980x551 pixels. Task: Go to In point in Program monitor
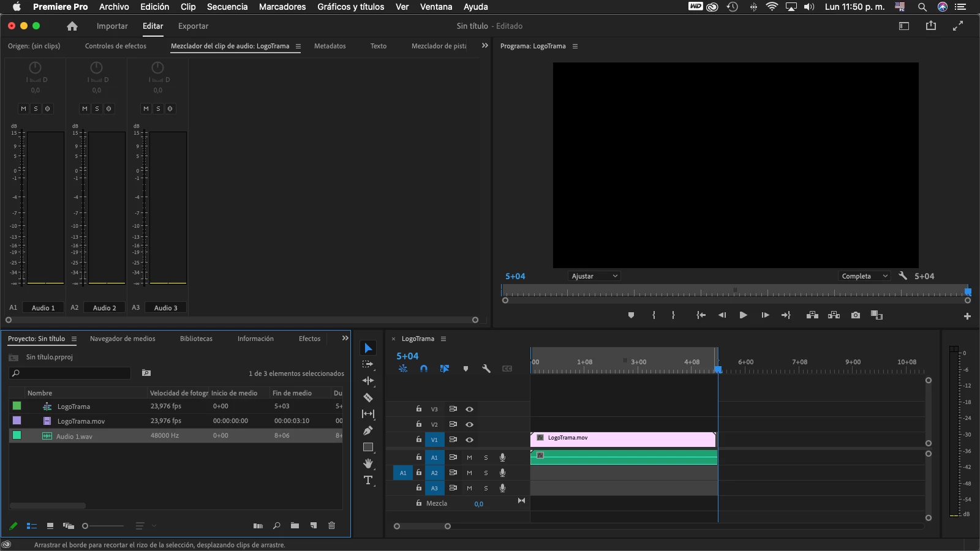click(x=701, y=315)
